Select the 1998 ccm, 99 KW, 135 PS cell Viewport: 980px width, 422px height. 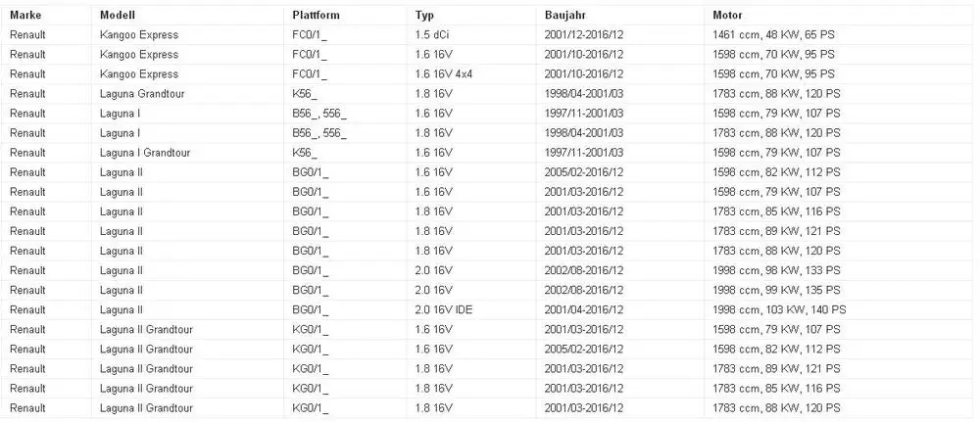coord(776,290)
